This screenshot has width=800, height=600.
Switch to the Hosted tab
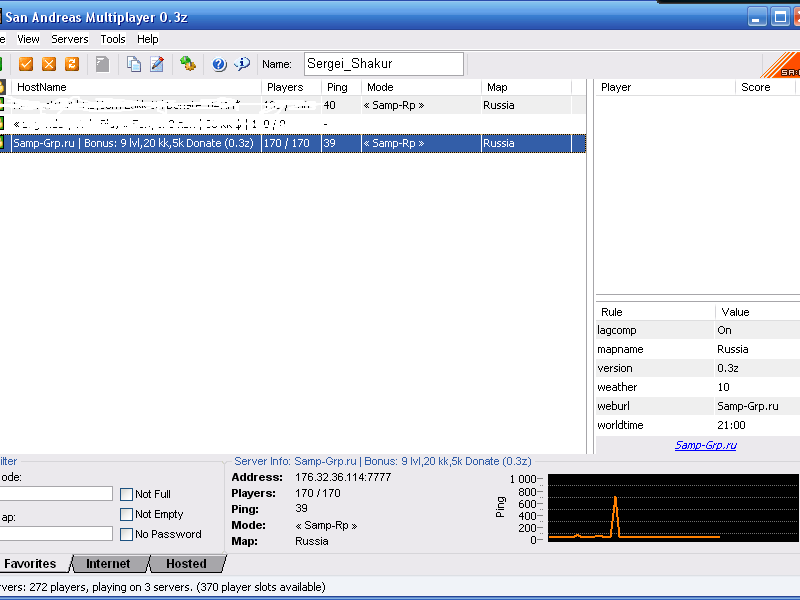click(186, 564)
